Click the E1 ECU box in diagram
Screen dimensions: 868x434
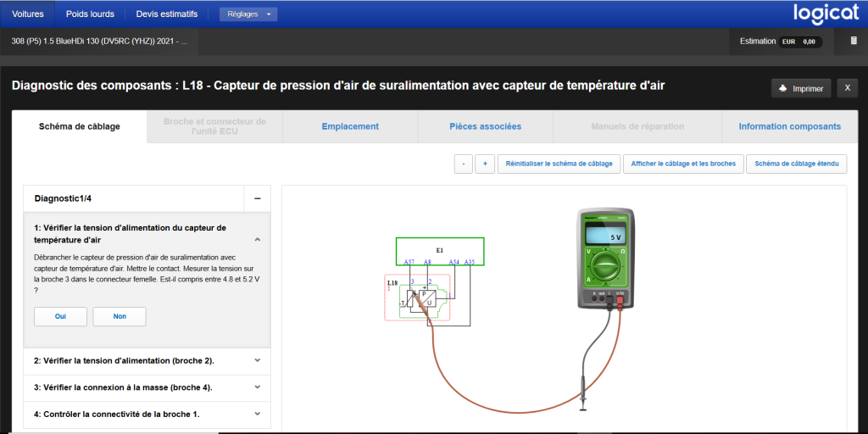[x=440, y=251]
